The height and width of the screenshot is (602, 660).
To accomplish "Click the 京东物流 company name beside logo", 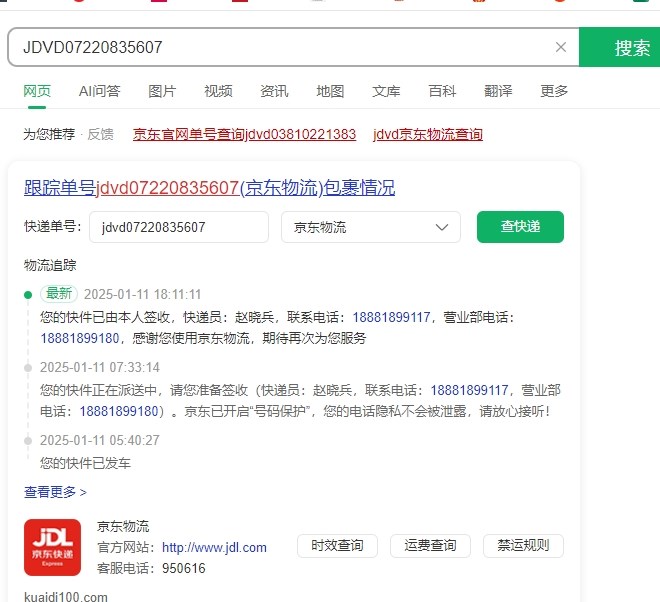I will (x=123, y=526).
